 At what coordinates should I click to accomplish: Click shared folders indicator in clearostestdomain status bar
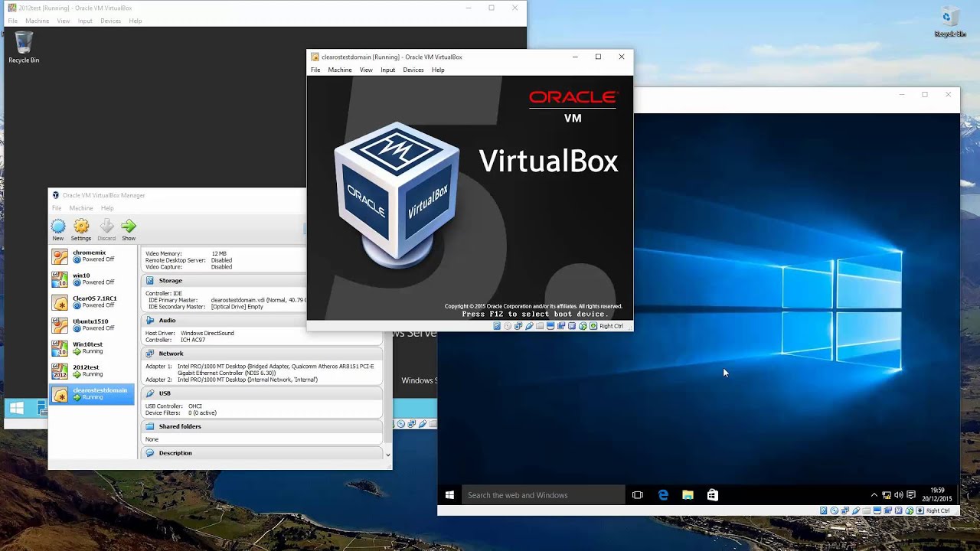(540, 326)
